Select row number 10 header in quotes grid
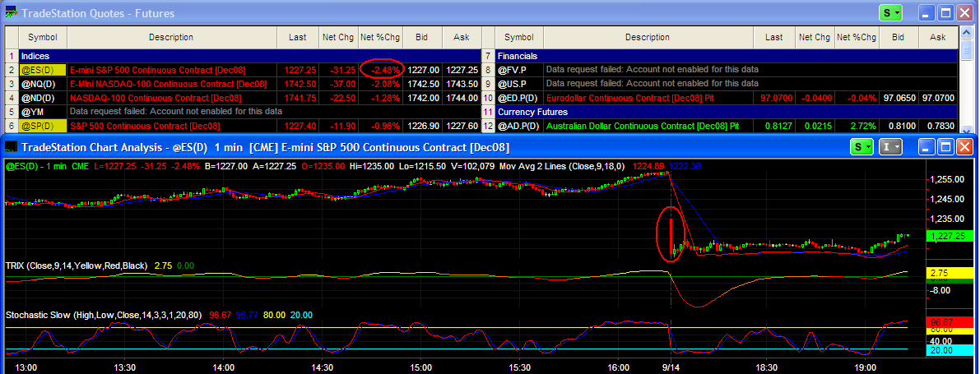The height and width of the screenshot is (374, 980). click(x=488, y=97)
